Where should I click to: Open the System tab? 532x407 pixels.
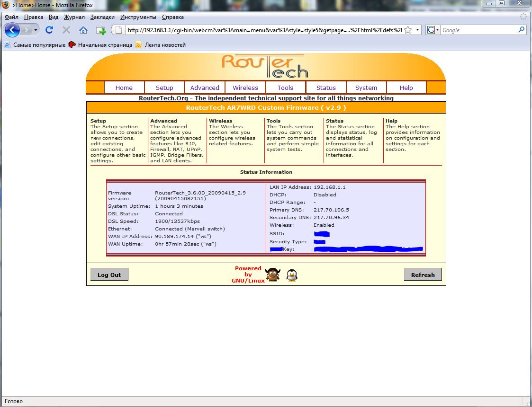[366, 88]
